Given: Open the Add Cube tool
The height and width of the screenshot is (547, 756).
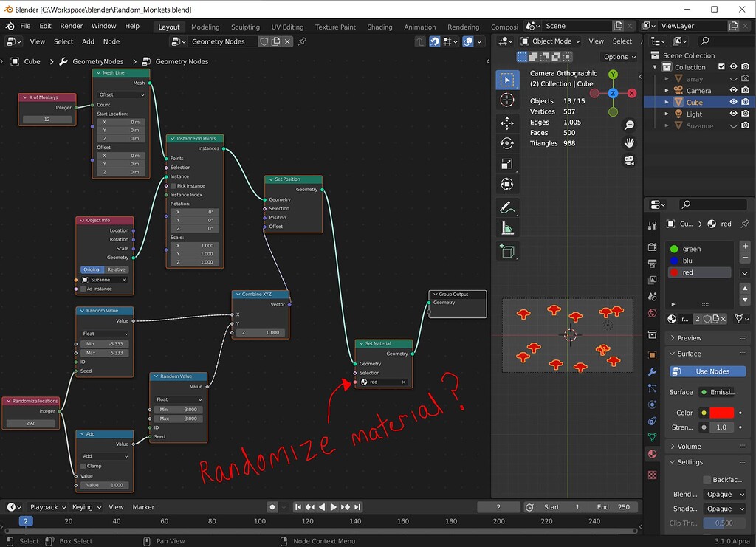Looking at the screenshot, I should (x=506, y=251).
